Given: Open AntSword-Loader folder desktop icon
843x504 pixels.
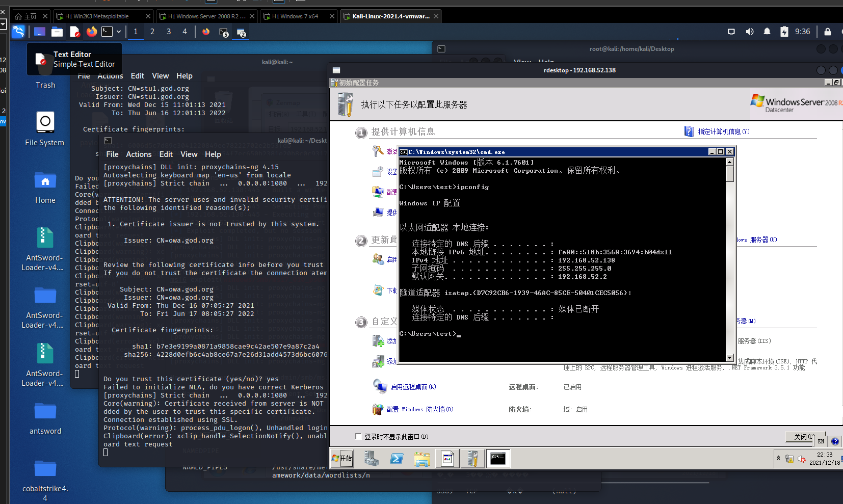Looking at the screenshot, I should point(45,307).
